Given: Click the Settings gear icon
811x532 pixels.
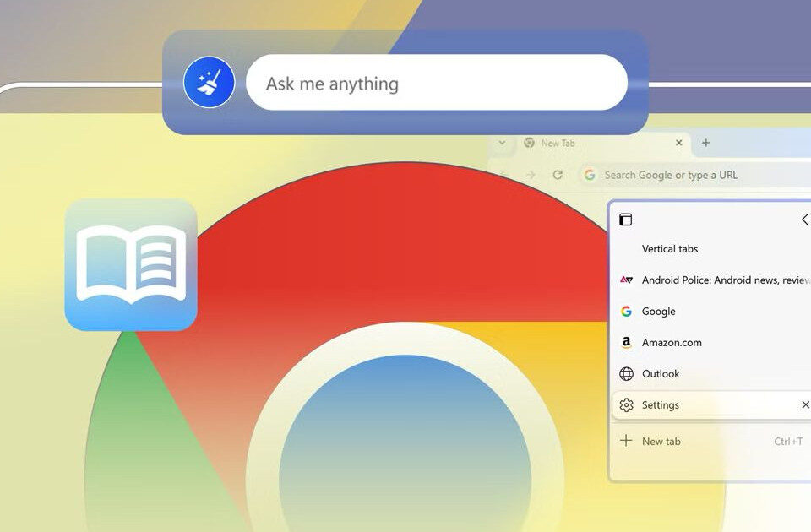Looking at the screenshot, I should point(626,405).
